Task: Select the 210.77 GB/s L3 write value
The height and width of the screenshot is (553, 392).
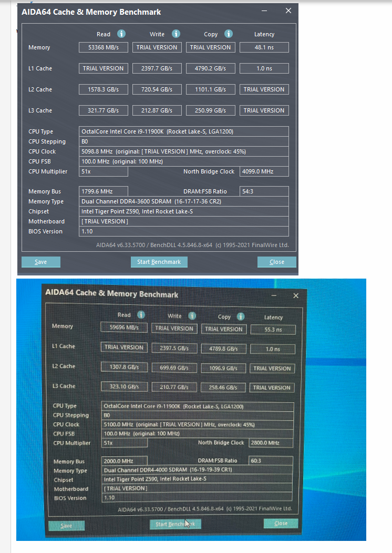Action: tap(174, 387)
